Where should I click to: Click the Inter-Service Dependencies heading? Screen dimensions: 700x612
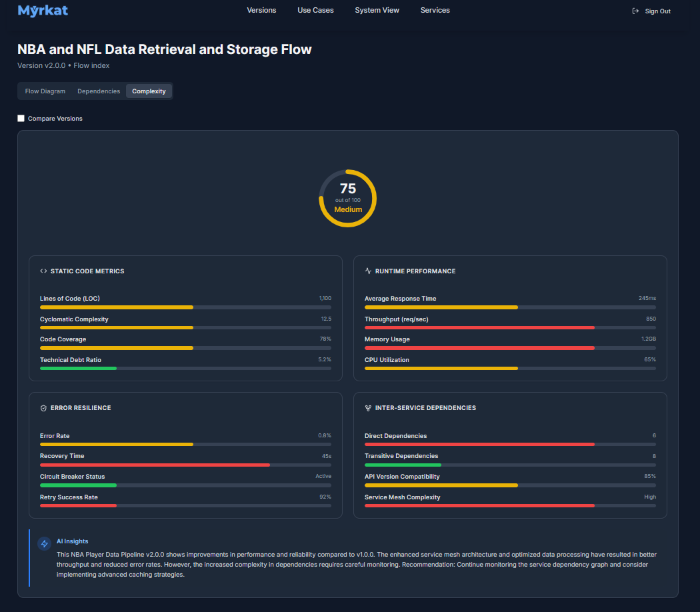point(425,408)
